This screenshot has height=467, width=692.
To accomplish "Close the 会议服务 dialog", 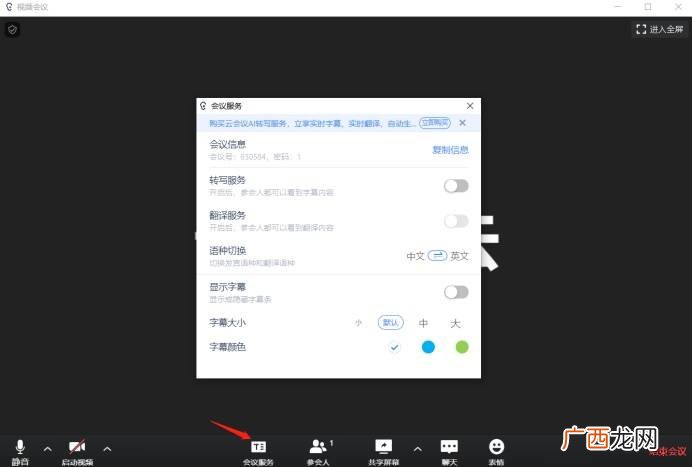I will [470, 106].
